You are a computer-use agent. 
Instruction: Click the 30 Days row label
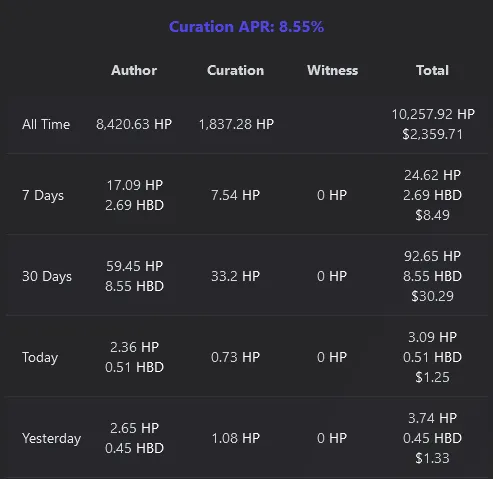point(47,276)
